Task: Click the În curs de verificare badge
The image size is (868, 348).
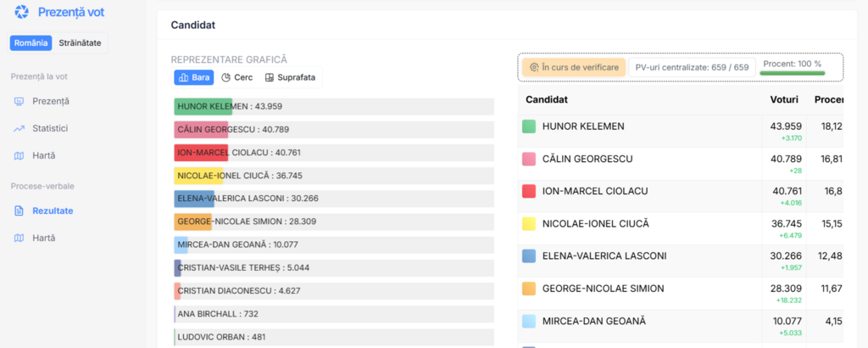Action: pos(573,67)
